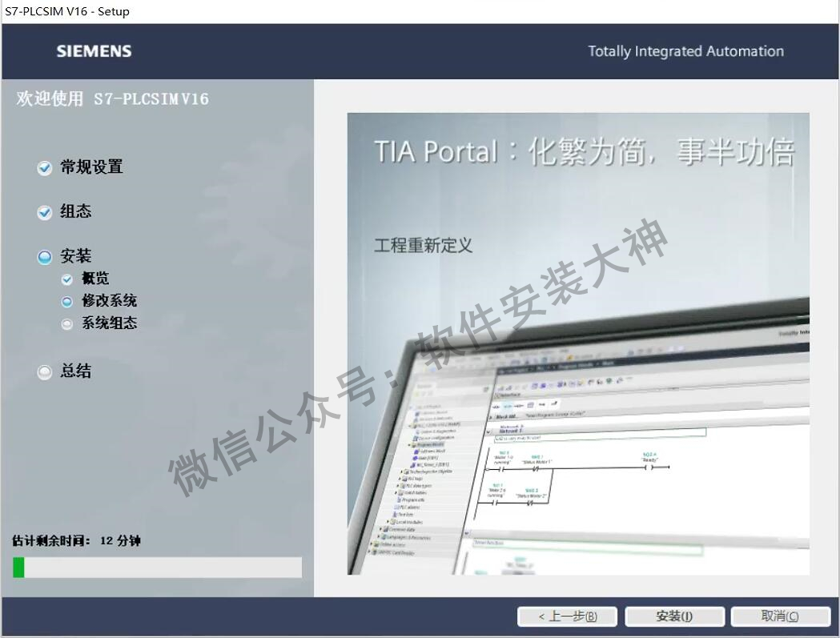Screen dimensions: 840x638
Task: Select the 安装 step indicator icon
Action: tap(45, 257)
